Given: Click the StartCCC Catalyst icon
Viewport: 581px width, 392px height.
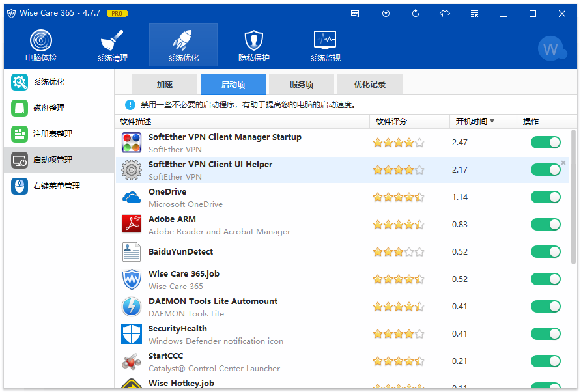Looking at the screenshot, I should pyautogui.click(x=132, y=361).
